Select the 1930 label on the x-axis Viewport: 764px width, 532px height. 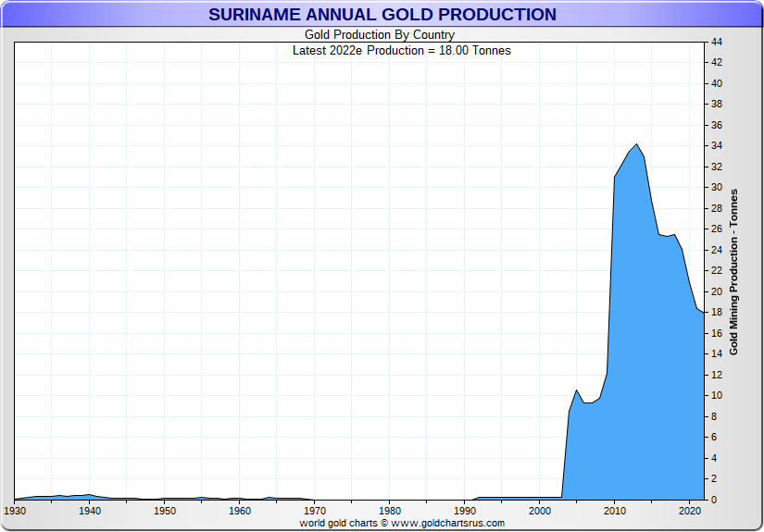[x=15, y=511]
